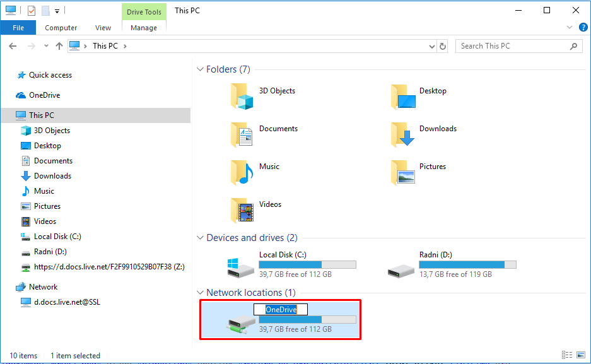The height and width of the screenshot is (364, 591).
Task: Click the '1 item selected' status text
Action: coord(76,356)
